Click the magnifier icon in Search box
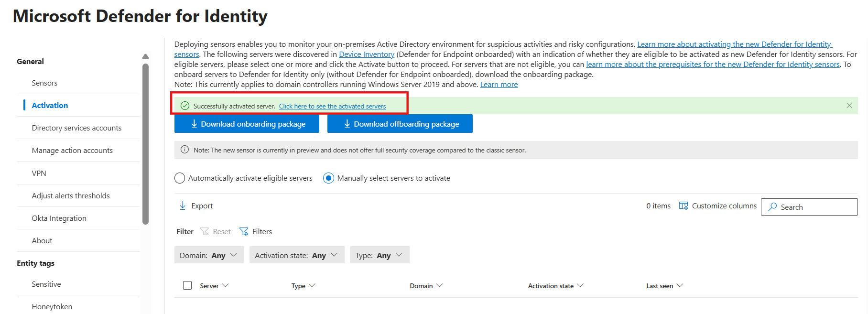Viewport: 868px width, 314px height. (x=772, y=207)
